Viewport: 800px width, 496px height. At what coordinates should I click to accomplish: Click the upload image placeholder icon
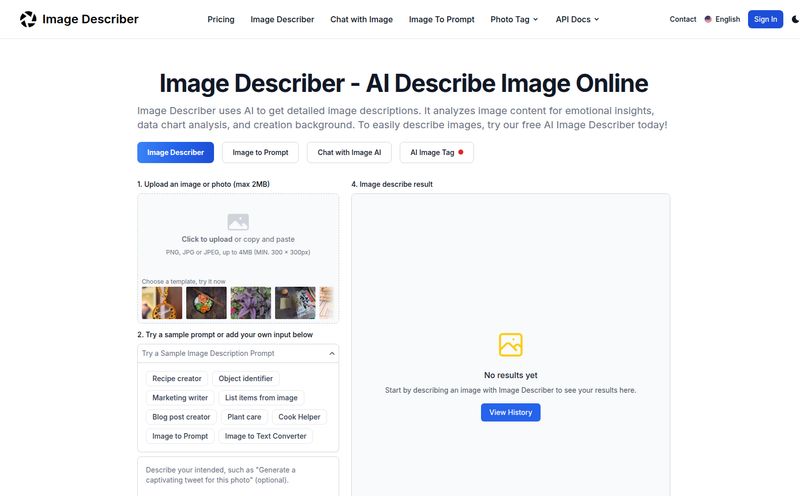pyautogui.click(x=238, y=222)
